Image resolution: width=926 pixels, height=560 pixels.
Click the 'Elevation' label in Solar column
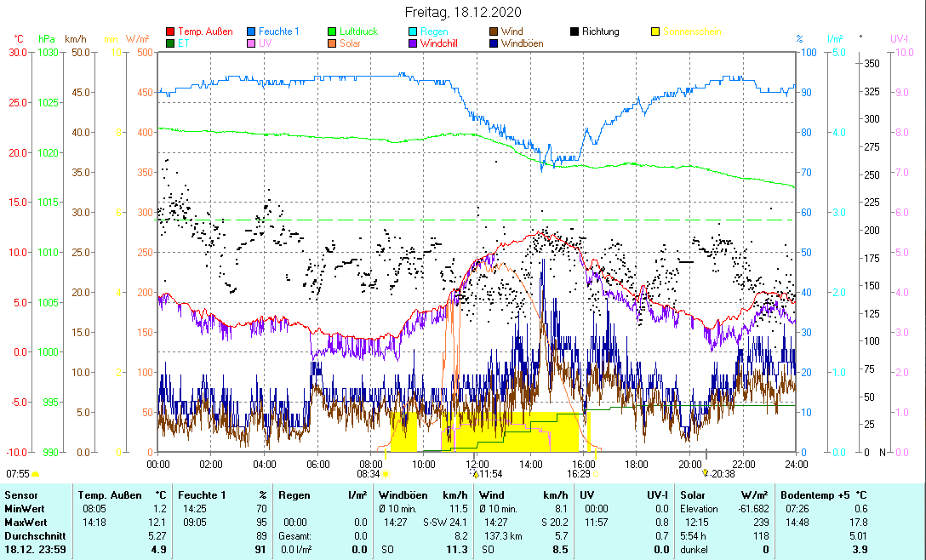tap(700, 509)
